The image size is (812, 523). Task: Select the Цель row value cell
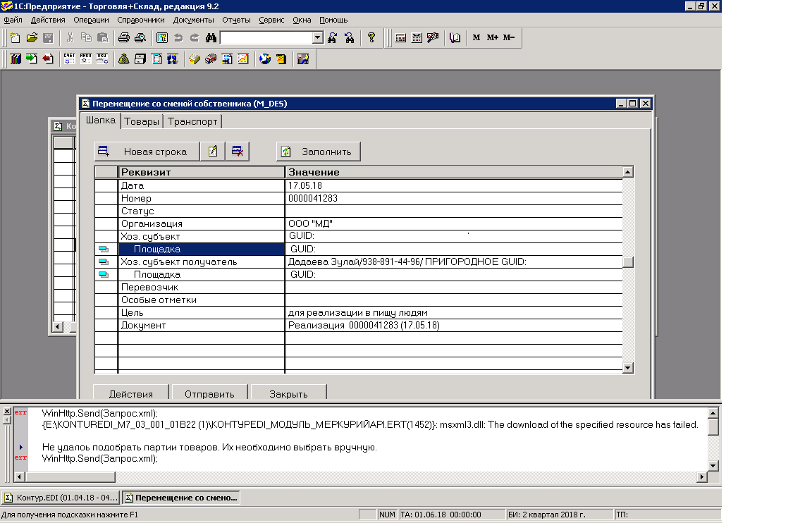pyautogui.click(x=454, y=313)
